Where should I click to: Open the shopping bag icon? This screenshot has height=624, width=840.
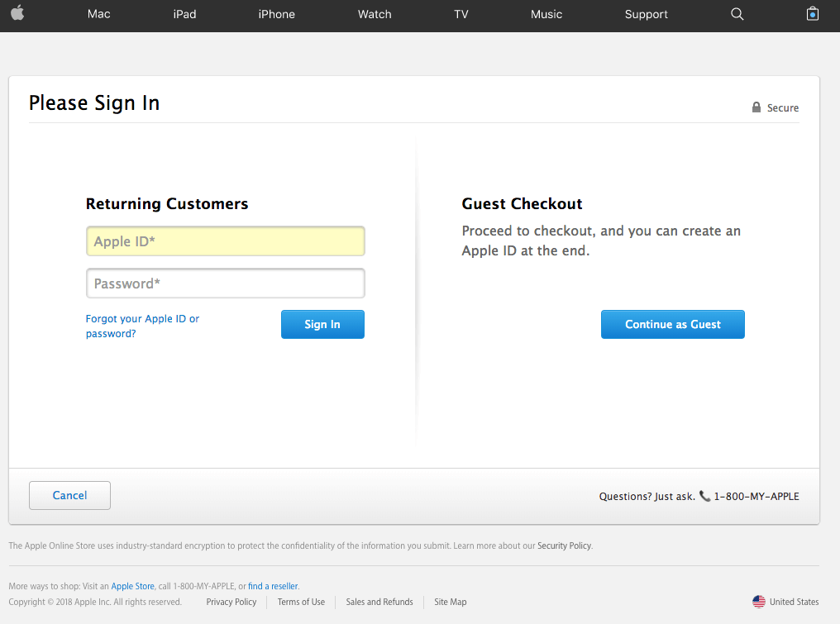(813, 14)
